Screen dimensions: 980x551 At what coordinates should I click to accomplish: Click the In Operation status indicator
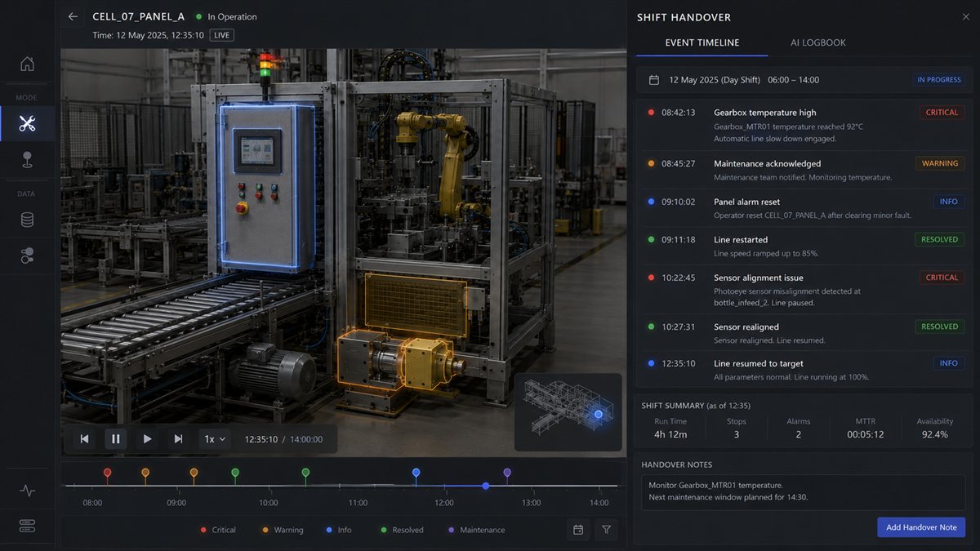tap(227, 16)
